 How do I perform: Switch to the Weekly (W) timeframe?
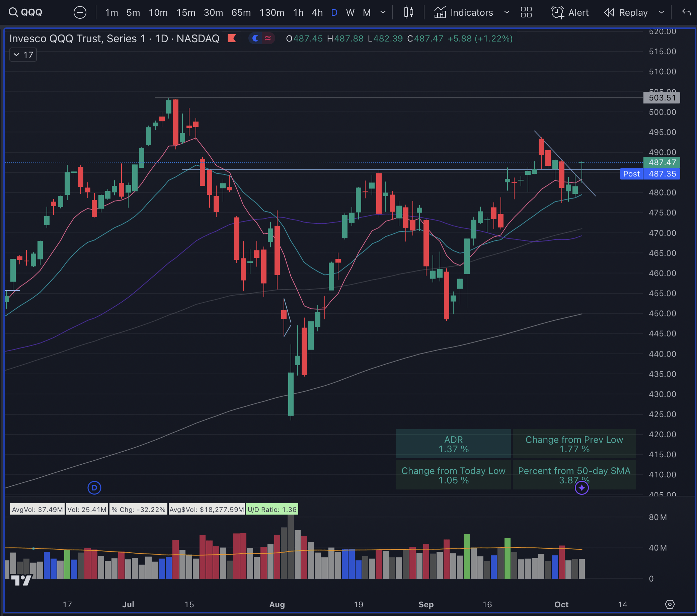[350, 12]
